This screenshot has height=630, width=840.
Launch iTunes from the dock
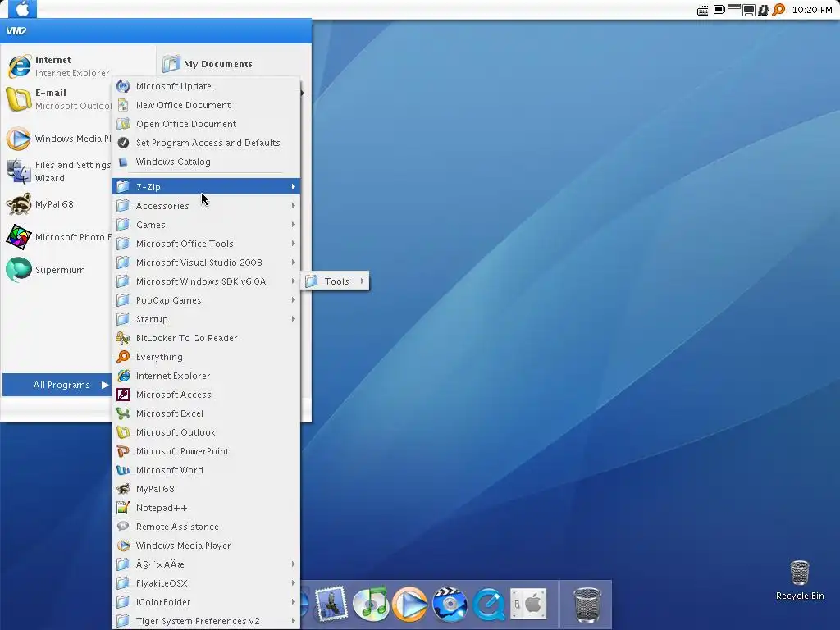[371, 605]
